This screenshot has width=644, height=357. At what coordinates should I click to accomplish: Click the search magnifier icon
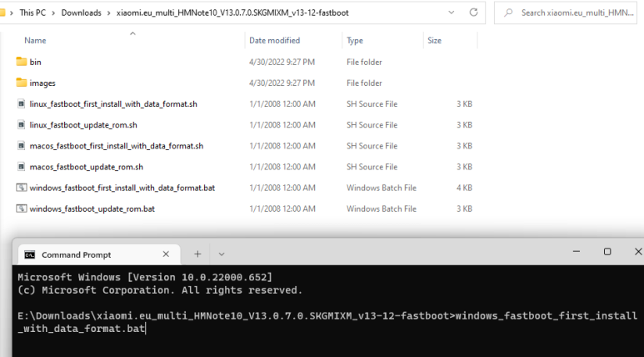coord(508,13)
